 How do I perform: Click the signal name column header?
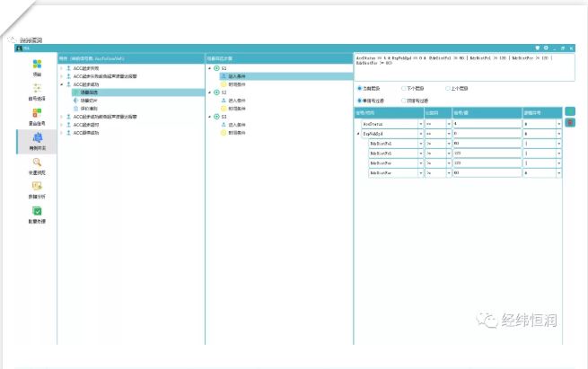click(389, 112)
